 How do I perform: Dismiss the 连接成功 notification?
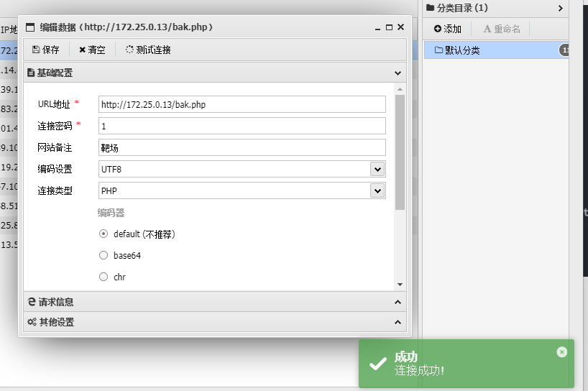561,352
